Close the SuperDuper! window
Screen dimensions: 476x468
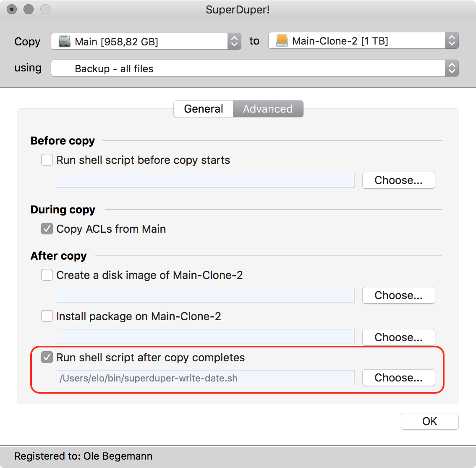coord(12,9)
